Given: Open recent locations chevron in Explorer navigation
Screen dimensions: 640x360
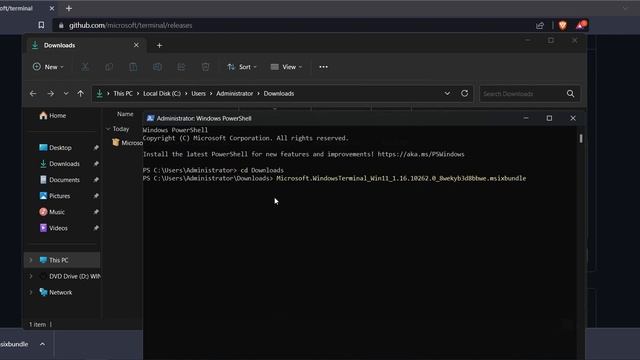Looking at the screenshot, I should pyautogui.click(x=66, y=93).
